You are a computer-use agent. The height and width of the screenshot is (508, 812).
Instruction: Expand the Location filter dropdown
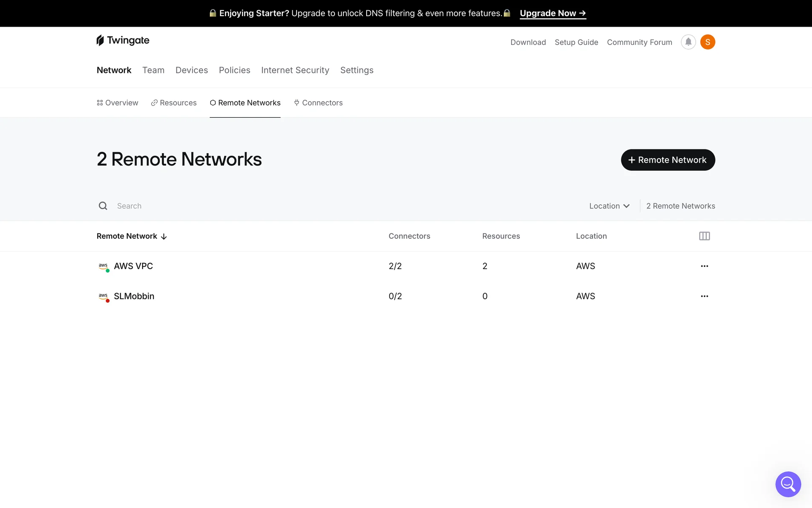609,206
